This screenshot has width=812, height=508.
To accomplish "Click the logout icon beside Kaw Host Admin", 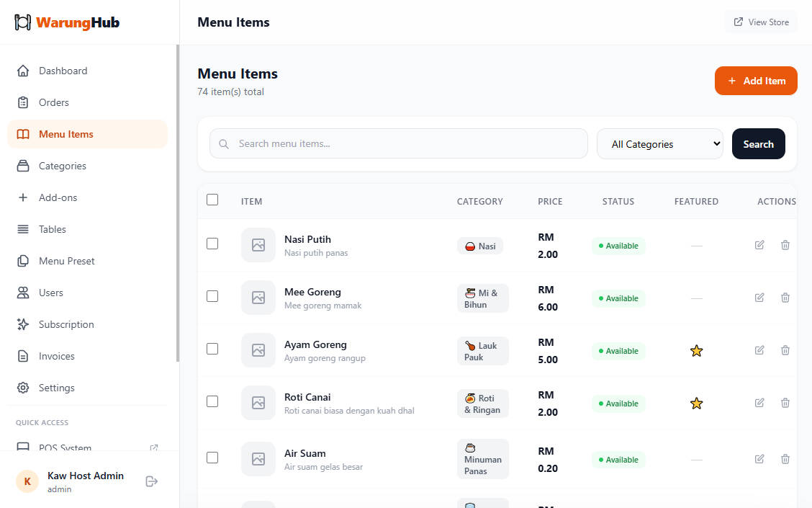I will 151,481.
